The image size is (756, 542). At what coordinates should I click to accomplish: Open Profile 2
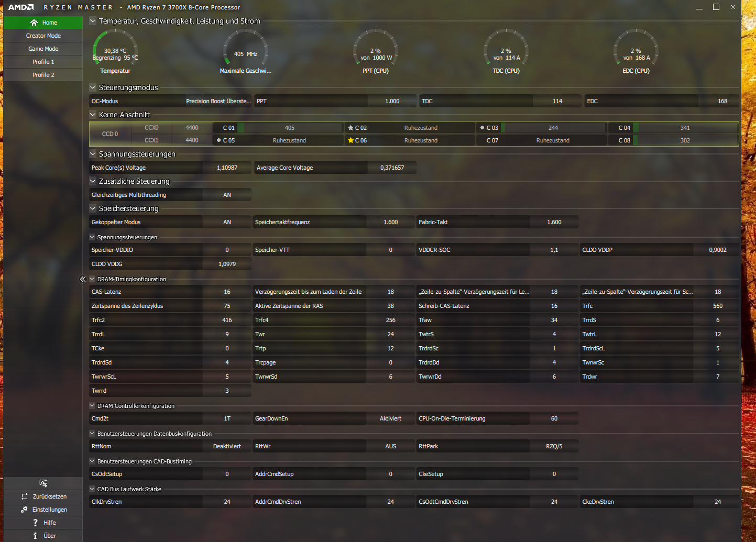[x=43, y=75]
